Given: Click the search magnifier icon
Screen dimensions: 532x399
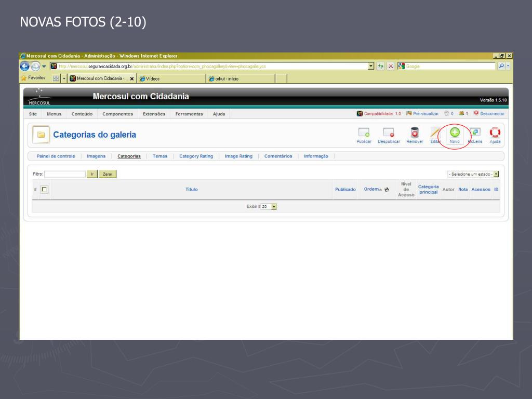Looking at the screenshot, I should (x=501, y=66).
